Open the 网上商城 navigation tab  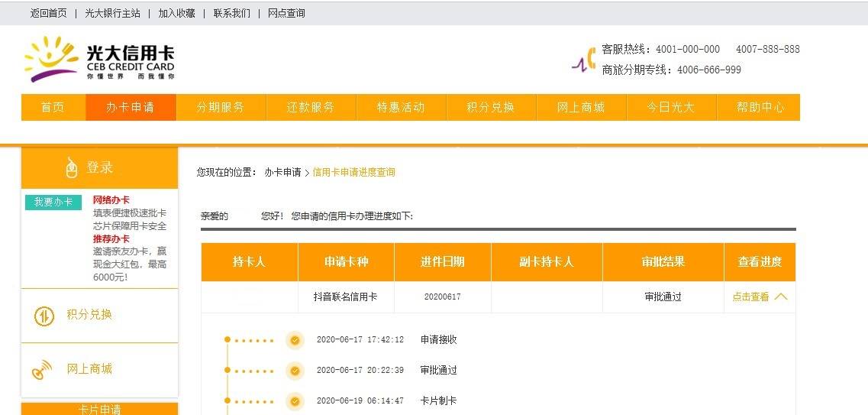[581, 107]
